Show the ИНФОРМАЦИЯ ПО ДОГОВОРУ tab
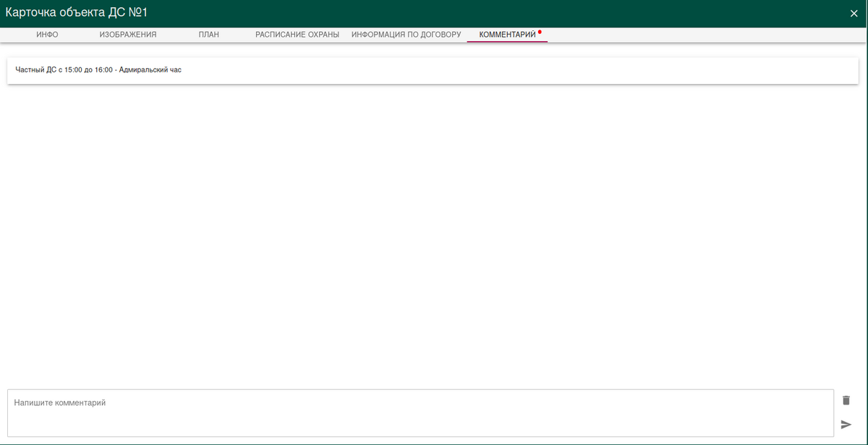868x445 pixels. (406, 35)
